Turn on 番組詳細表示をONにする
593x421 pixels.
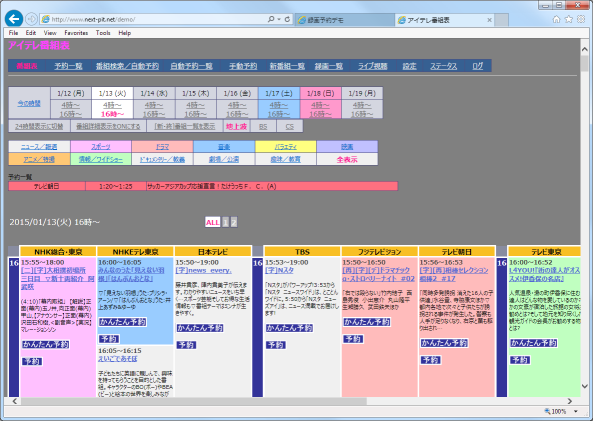[x=108, y=126]
